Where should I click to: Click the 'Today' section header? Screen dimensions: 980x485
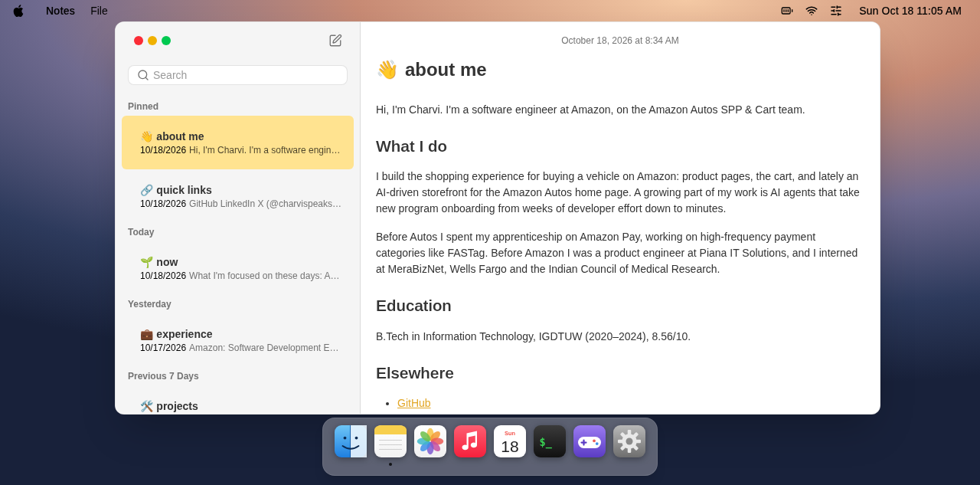141,232
